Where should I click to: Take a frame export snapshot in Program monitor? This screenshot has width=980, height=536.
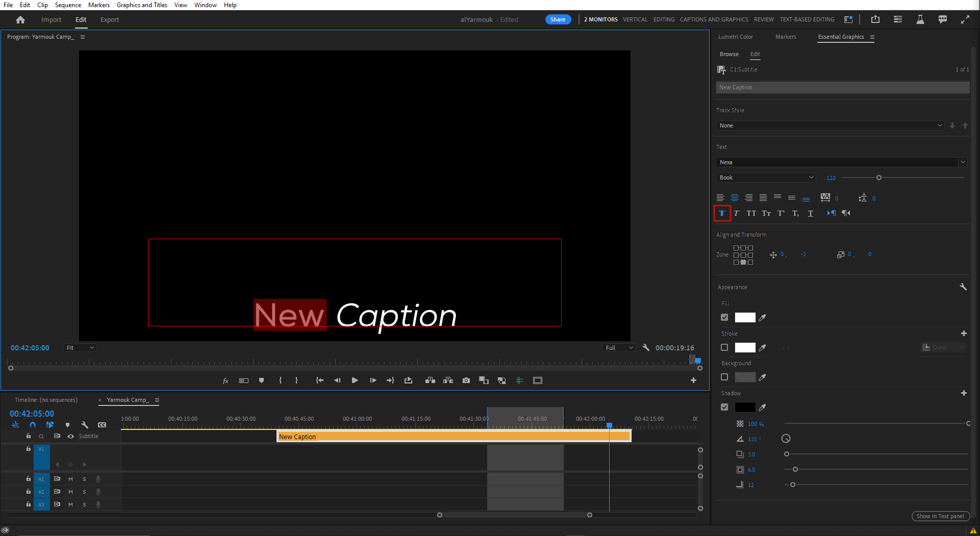[x=466, y=380]
